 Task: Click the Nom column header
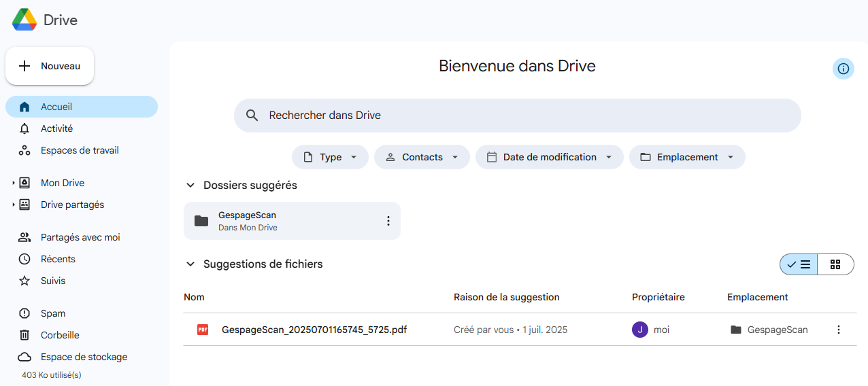click(194, 297)
